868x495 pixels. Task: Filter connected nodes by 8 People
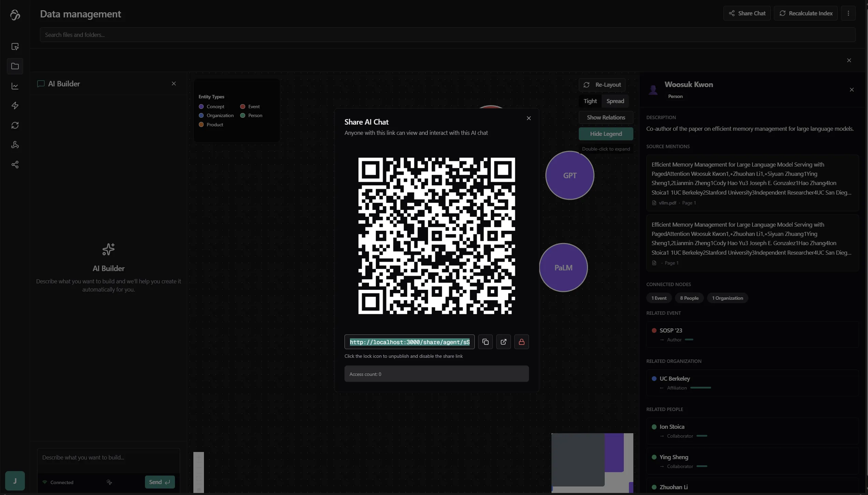(x=689, y=298)
